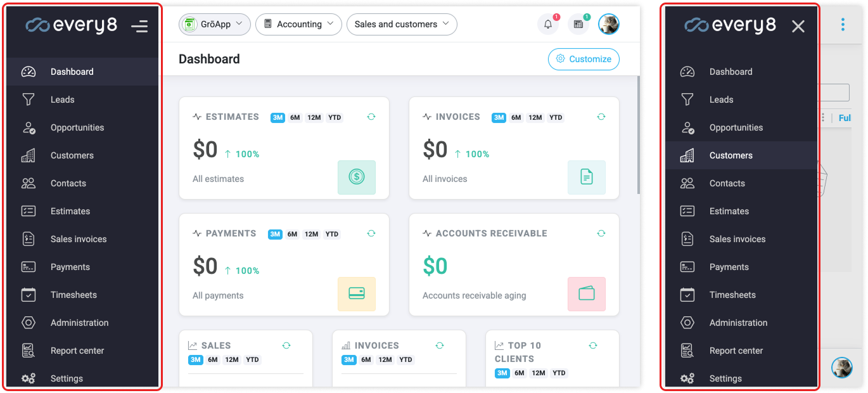Open the blue vertical three-dot menu

[843, 25]
